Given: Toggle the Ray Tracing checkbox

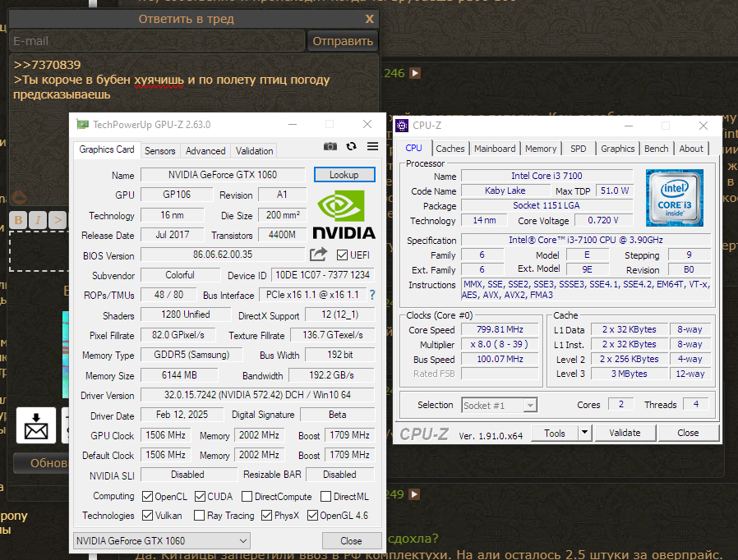Looking at the screenshot, I should [x=199, y=516].
